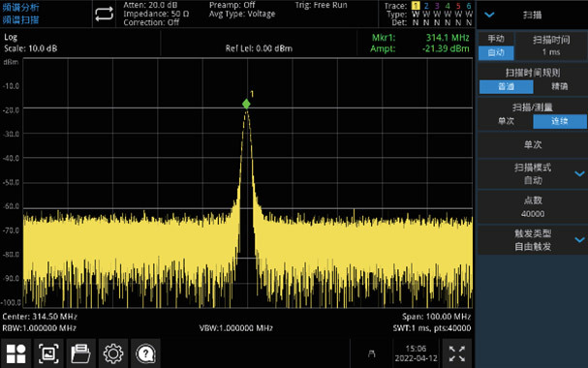The width and height of the screenshot is (588, 368).
Task: Click the Mkr1 314.1 MHz readout
Action: point(420,38)
